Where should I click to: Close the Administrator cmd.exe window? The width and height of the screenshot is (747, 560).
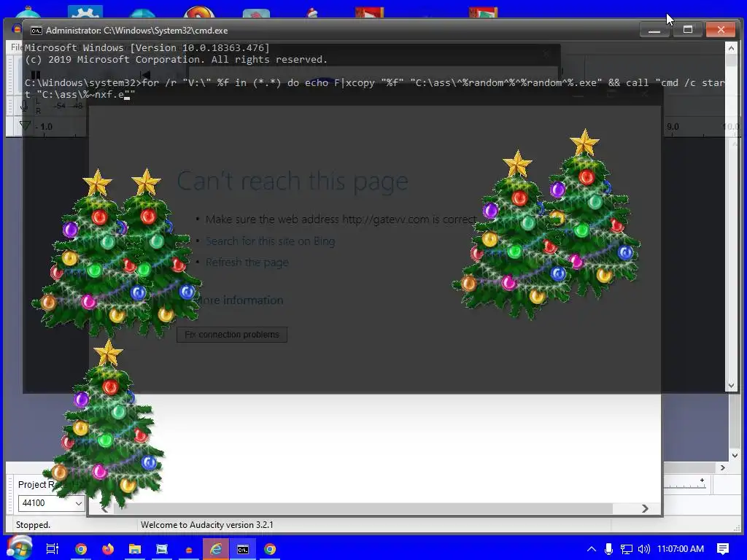tap(721, 30)
